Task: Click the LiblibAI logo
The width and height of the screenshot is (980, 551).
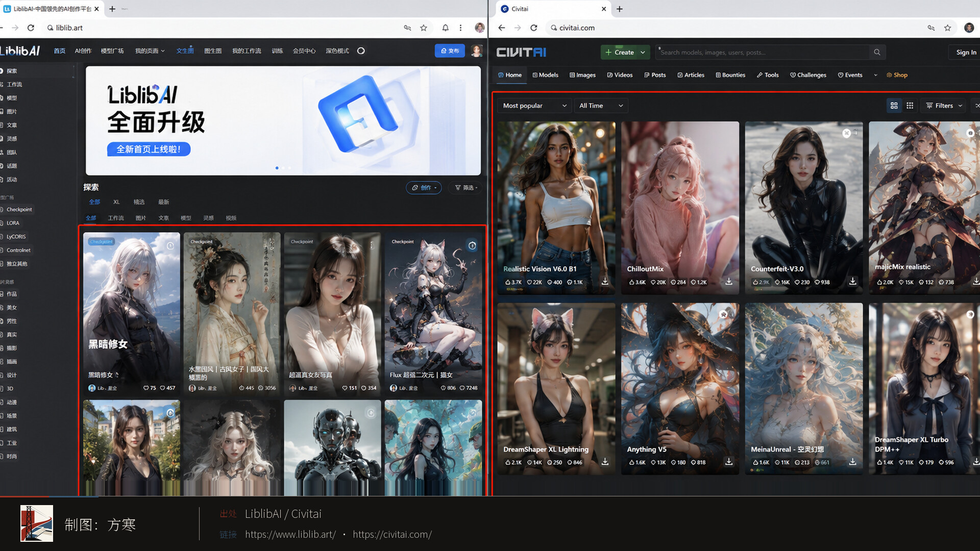Action: pos(20,51)
